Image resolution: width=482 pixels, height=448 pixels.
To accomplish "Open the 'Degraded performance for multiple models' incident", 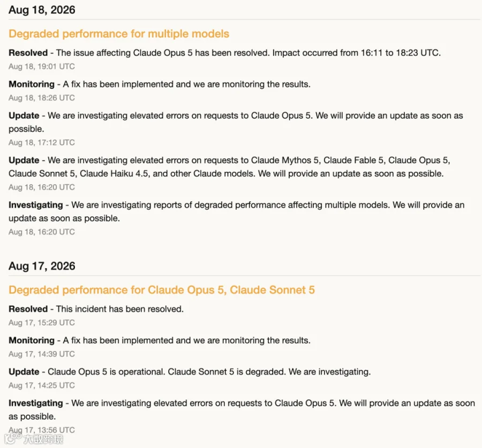I will (119, 34).
